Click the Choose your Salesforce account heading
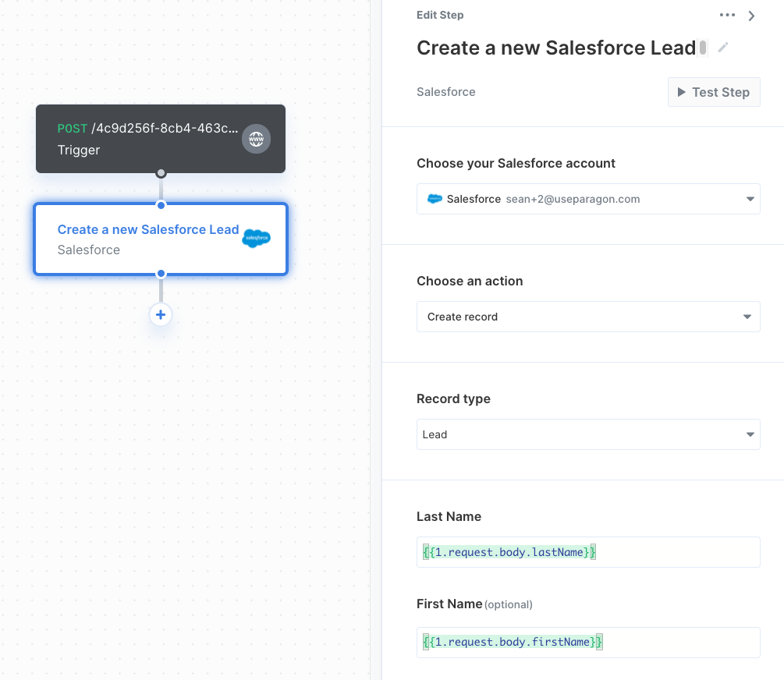 click(x=516, y=164)
